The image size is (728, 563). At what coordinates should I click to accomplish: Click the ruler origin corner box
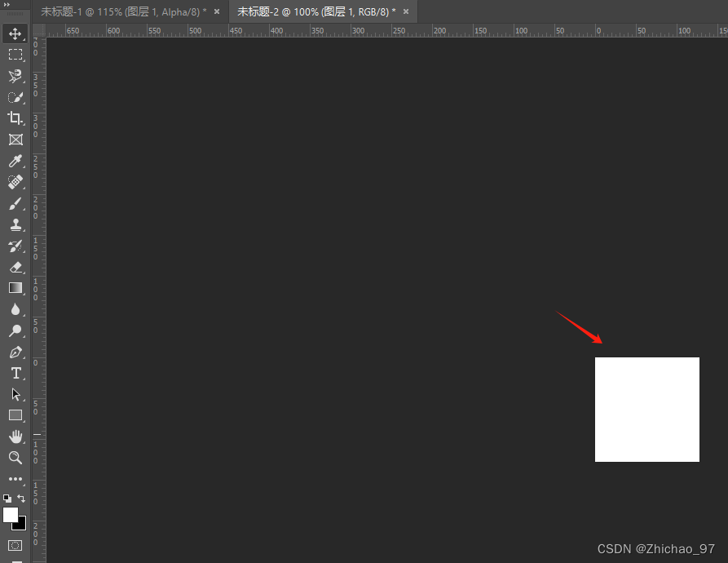pyautogui.click(x=39, y=31)
